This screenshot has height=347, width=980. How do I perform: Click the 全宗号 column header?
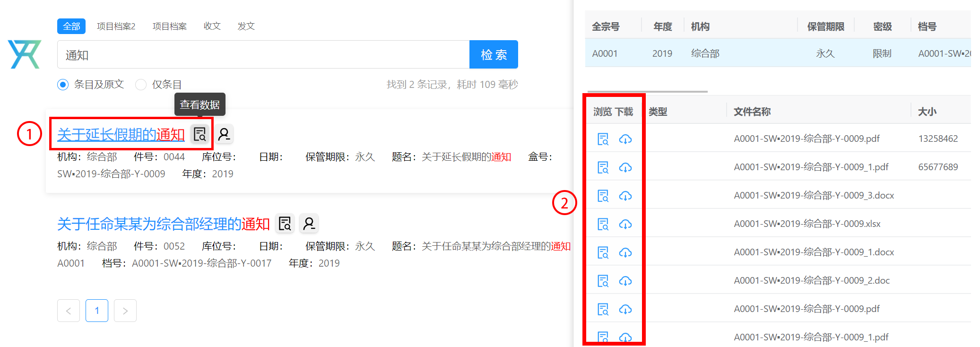pyautogui.click(x=606, y=27)
